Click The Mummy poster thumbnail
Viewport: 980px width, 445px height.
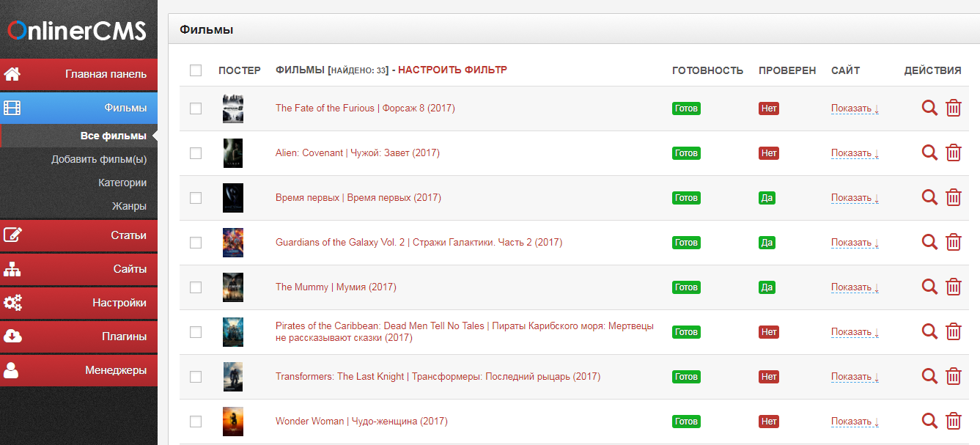[x=233, y=287]
